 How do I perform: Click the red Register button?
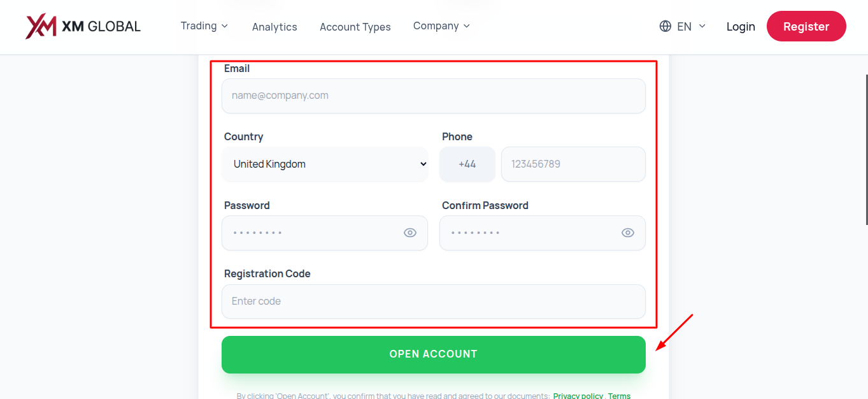tap(806, 26)
